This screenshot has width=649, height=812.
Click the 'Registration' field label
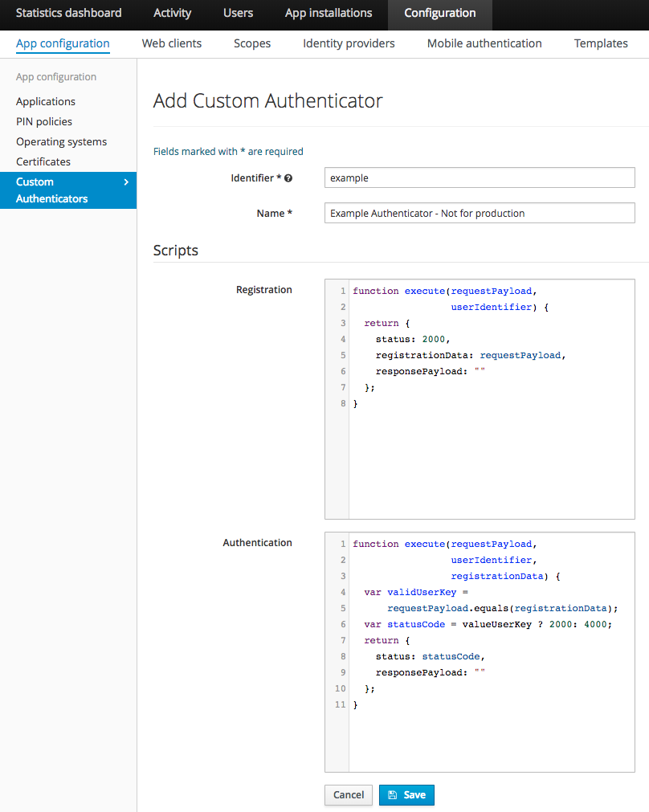[x=263, y=289]
